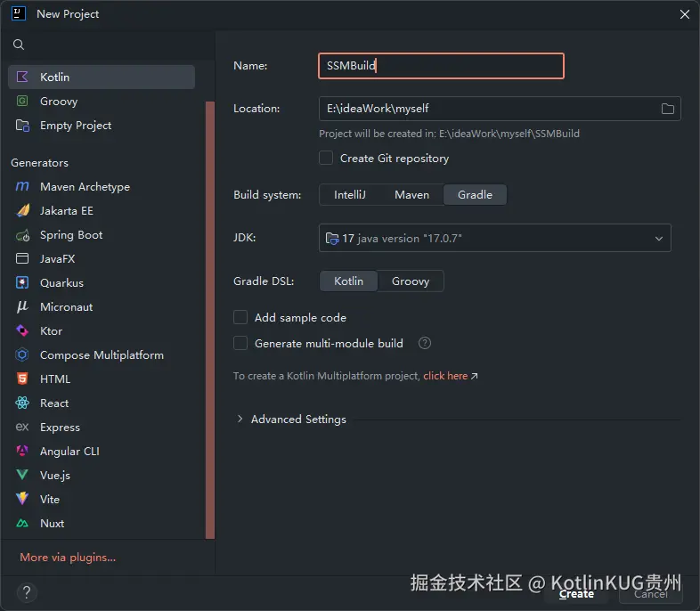Pick the React generator icon
Viewport: 700px width, 611px height.
[22, 403]
